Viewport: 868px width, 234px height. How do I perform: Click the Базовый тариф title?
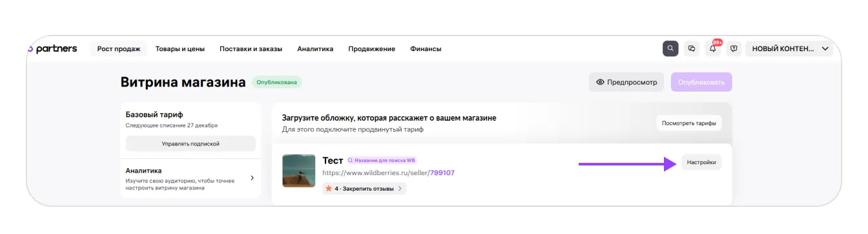(x=154, y=114)
